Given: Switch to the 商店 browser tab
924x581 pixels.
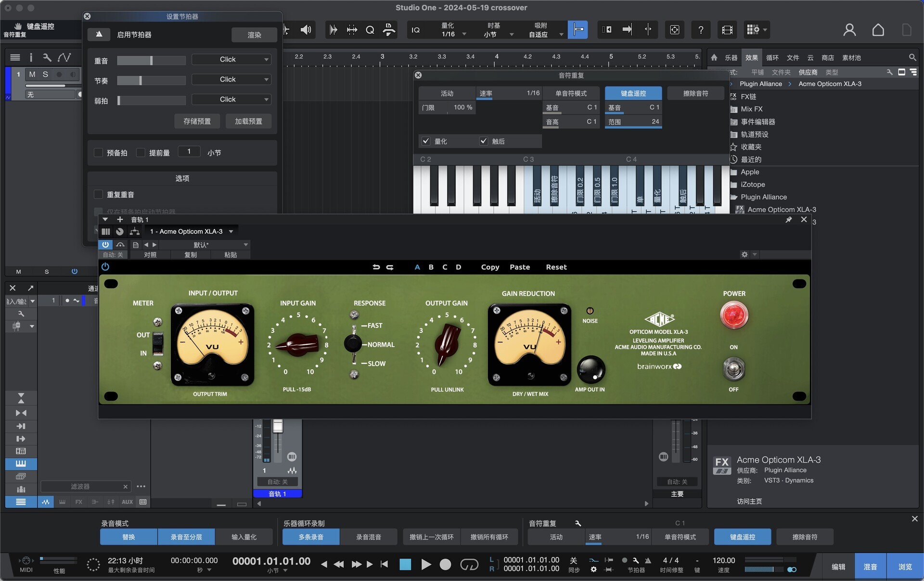Looking at the screenshot, I should (x=828, y=58).
